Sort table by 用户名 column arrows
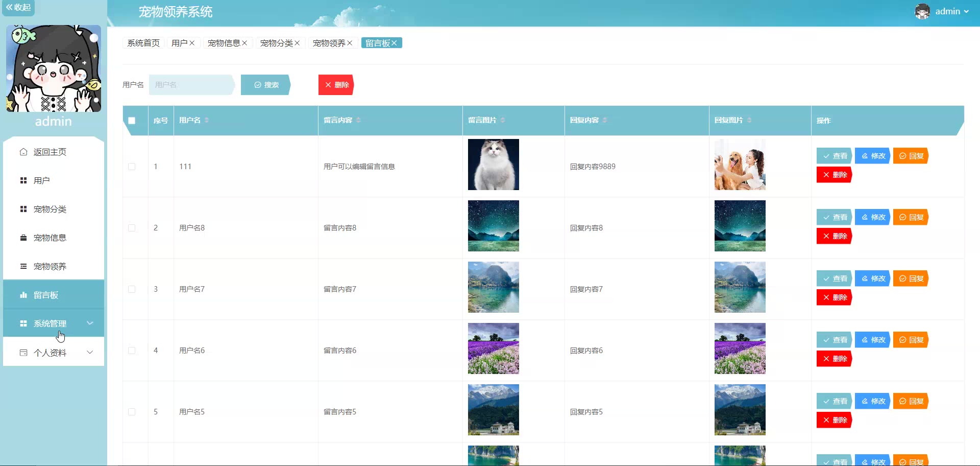This screenshot has height=466, width=980. 207,120
